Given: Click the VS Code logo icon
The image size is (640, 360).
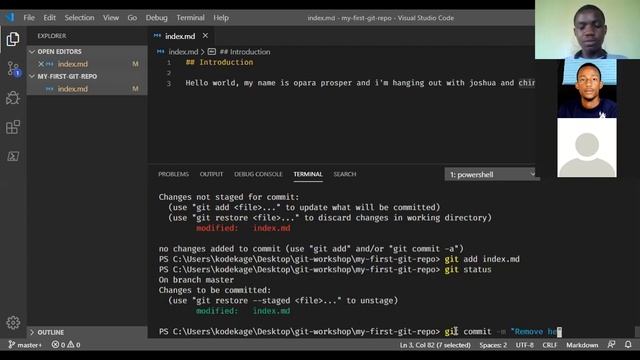Looking at the screenshot, I should pos(10,18).
